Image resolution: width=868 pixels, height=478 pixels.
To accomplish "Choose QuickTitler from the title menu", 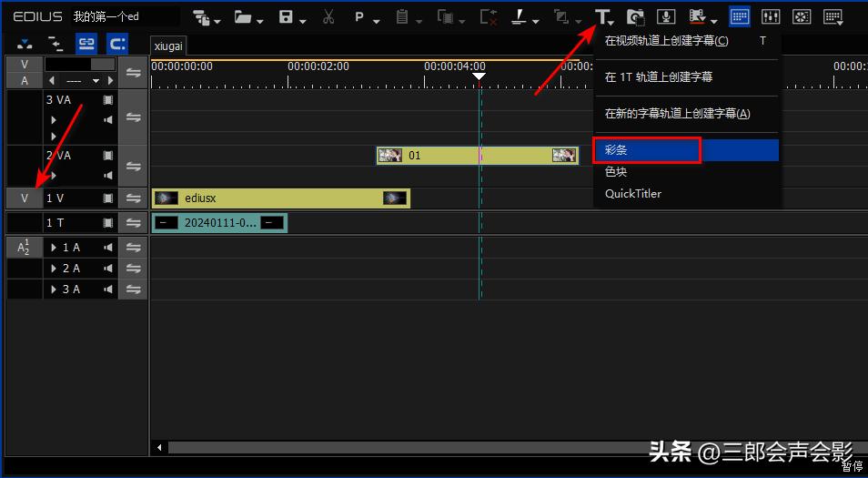I will click(x=633, y=194).
